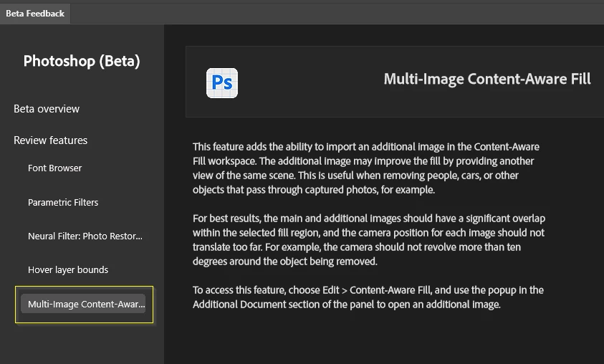Image resolution: width=604 pixels, height=364 pixels.
Task: Select Multi-Image Content-Aware Fill item
Action: coord(84,304)
